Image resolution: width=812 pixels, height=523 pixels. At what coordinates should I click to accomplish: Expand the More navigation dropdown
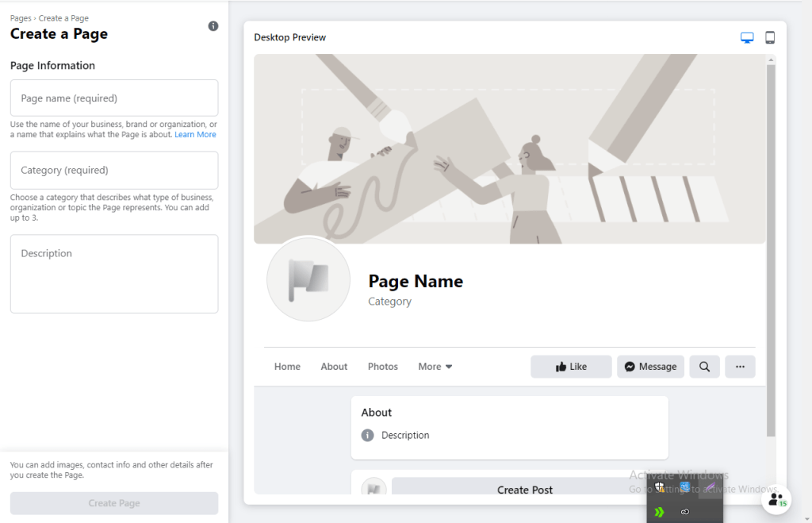[435, 366]
